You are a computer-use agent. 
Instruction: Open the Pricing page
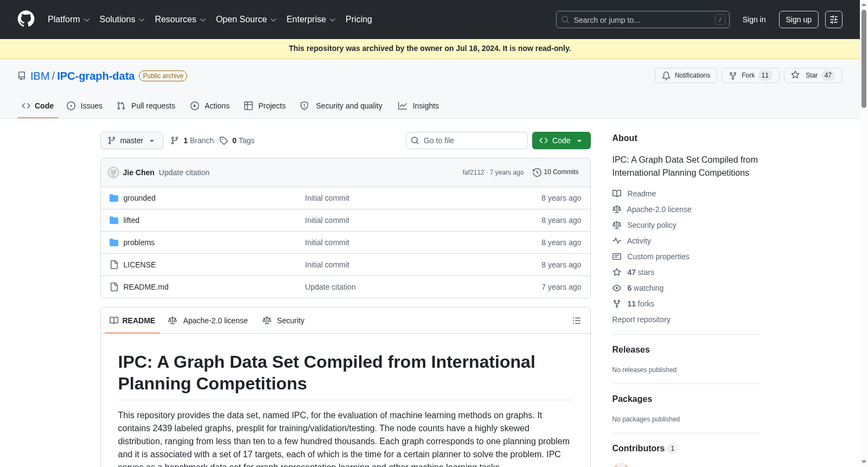(359, 20)
